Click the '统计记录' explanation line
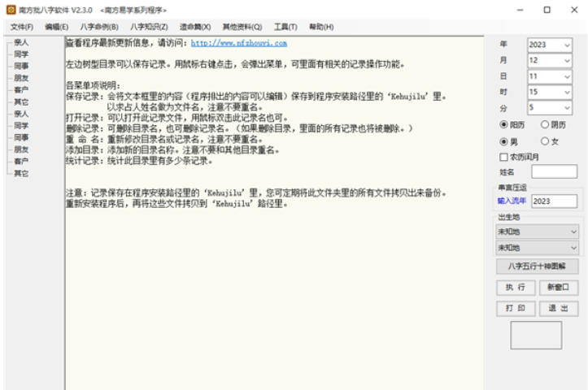 click(x=140, y=161)
